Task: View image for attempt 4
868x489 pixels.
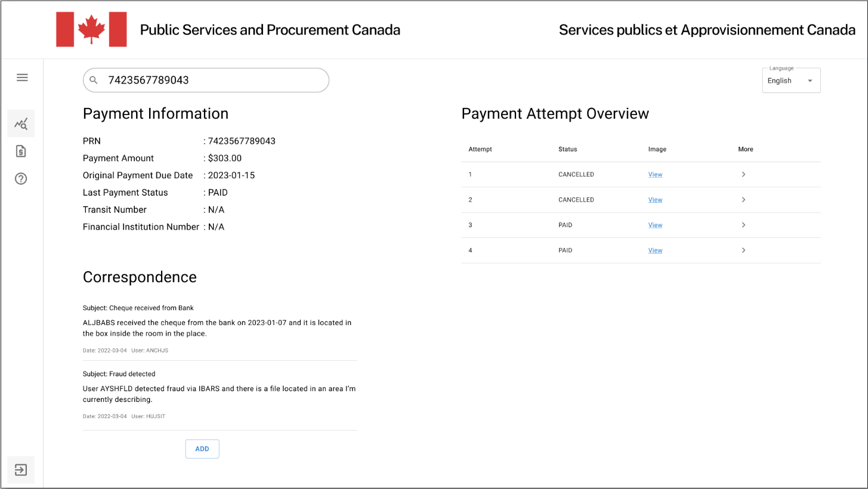Action: coord(655,250)
